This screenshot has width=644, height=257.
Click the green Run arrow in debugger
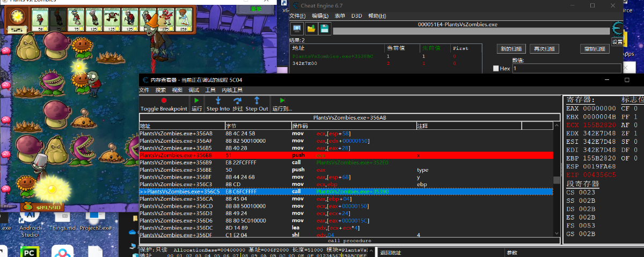click(197, 100)
